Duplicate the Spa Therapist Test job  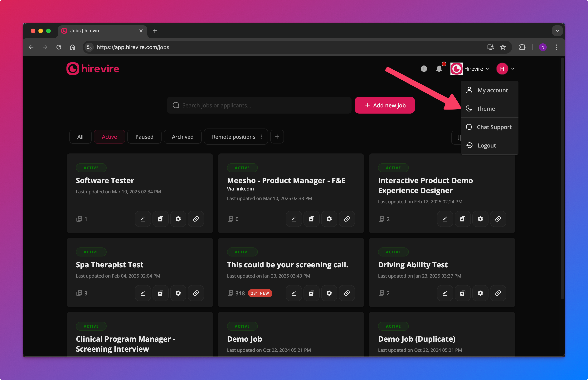point(160,293)
